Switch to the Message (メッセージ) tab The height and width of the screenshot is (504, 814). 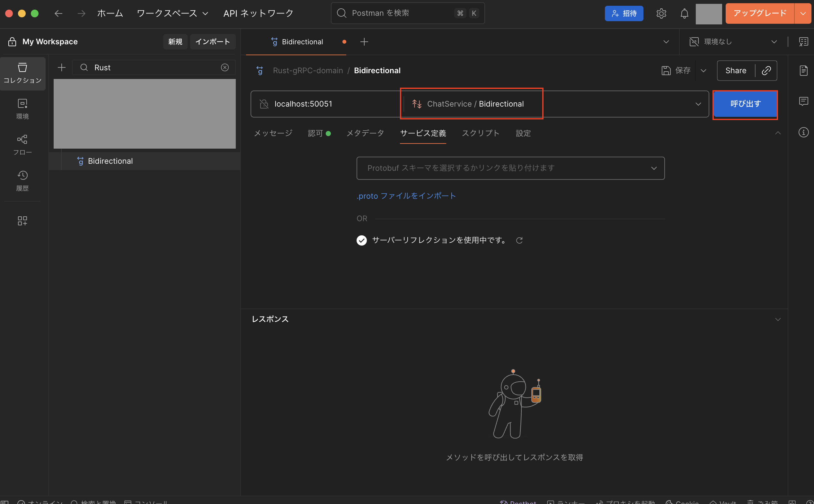pos(273,133)
